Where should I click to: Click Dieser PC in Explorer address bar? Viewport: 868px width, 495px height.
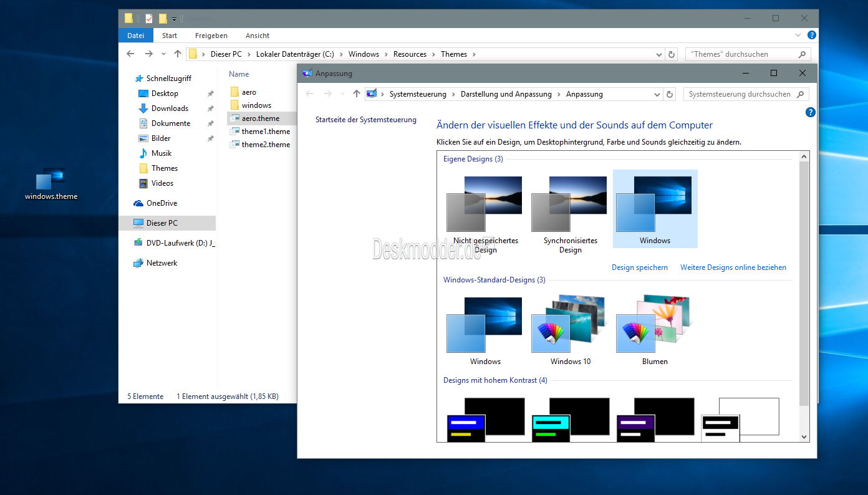tap(226, 54)
